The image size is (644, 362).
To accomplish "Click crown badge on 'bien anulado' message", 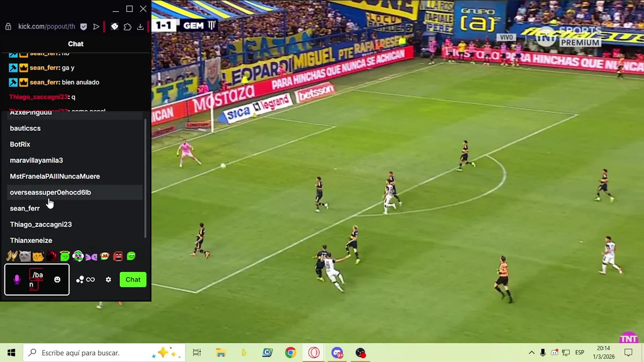I will 23,82.
